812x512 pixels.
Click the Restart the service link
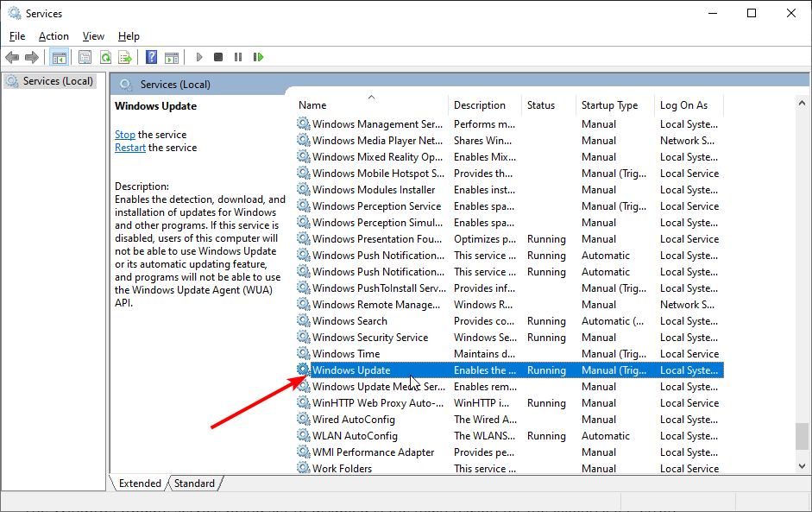pos(130,148)
